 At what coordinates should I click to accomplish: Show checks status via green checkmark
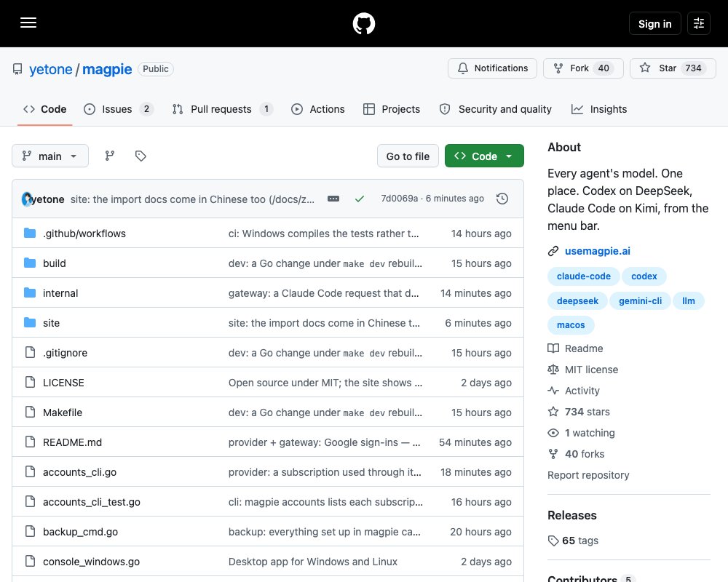pyautogui.click(x=360, y=199)
